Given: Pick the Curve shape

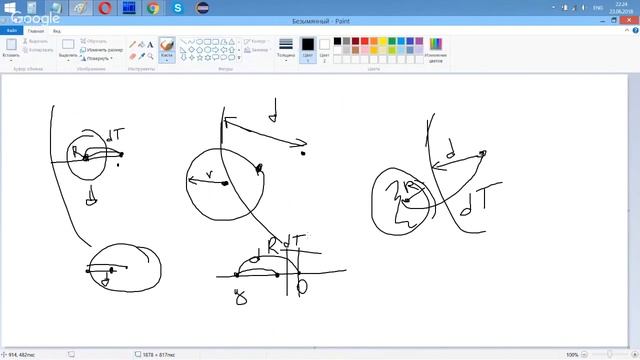Looking at the screenshot, I should coord(191,42).
